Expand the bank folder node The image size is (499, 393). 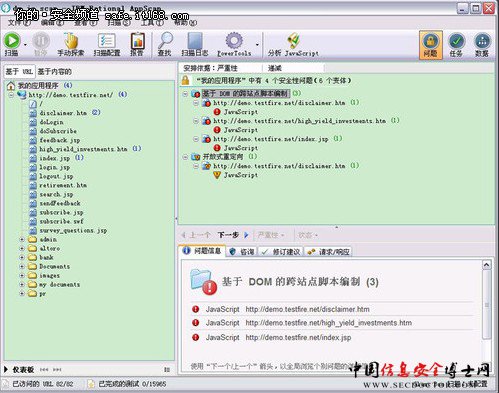[x=22, y=257]
